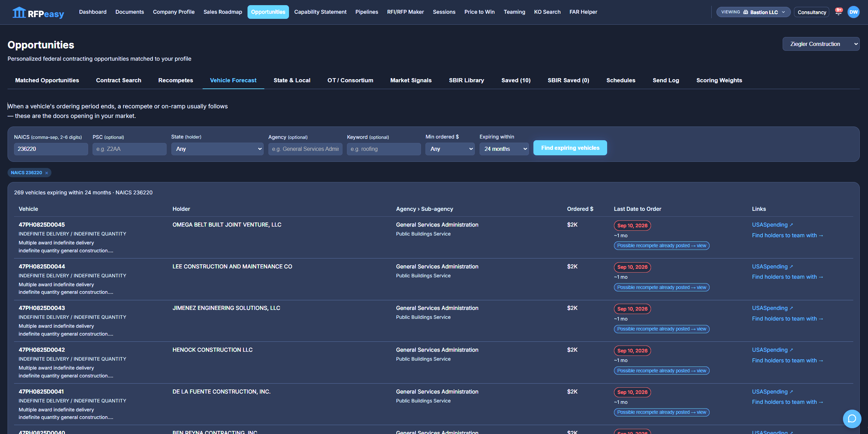Open USASpending link for LEE CONSTRUCTION row
This screenshot has height=434, width=868.
point(772,266)
